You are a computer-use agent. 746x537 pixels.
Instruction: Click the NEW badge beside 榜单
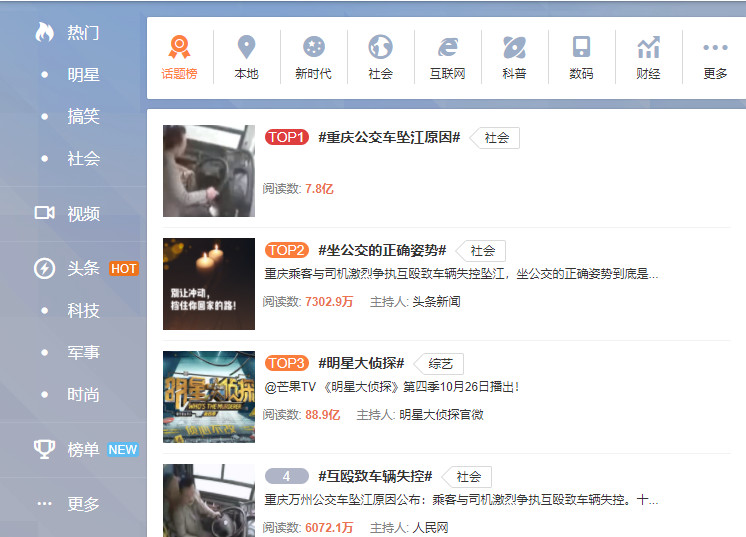pos(123,449)
